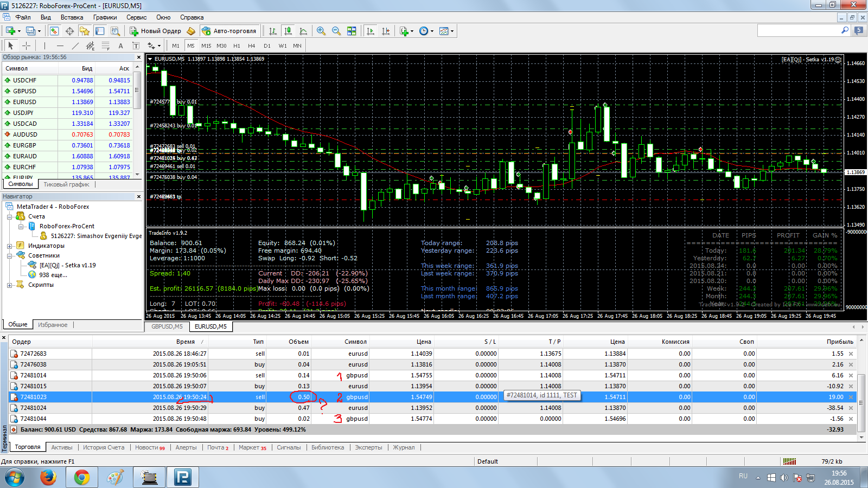Switch to the История Счета tab
The image size is (868, 488).
pos(104,447)
